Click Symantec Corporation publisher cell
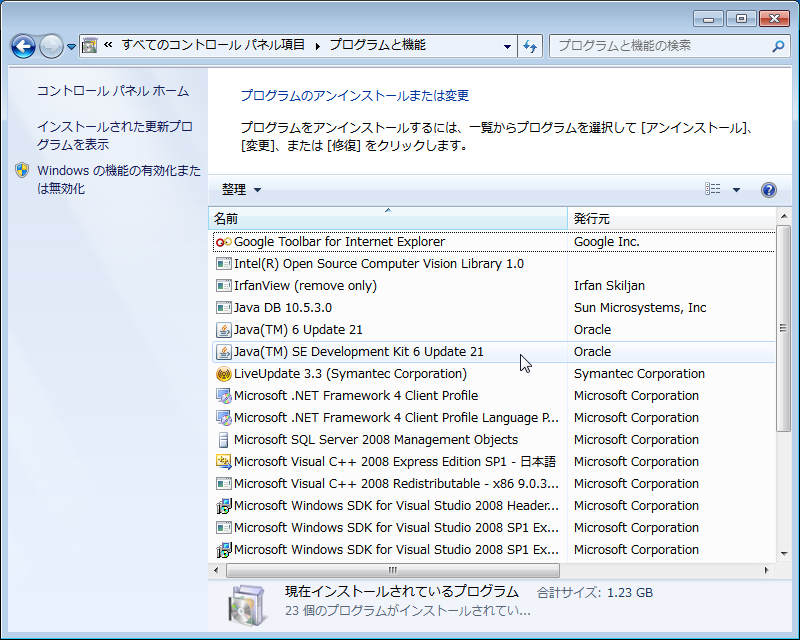The image size is (800, 640). tap(639, 374)
